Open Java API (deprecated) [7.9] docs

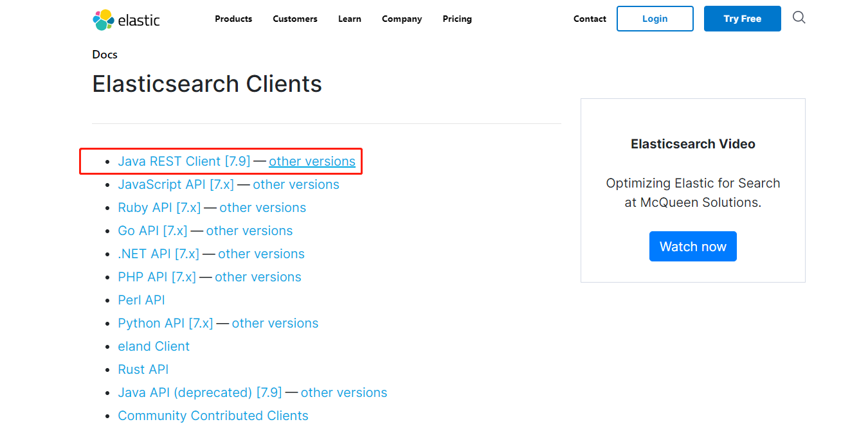click(200, 392)
